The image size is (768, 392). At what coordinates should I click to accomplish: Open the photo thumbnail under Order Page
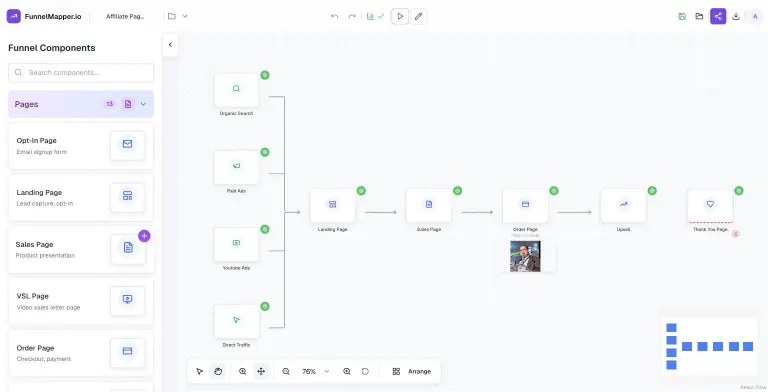[x=525, y=256]
